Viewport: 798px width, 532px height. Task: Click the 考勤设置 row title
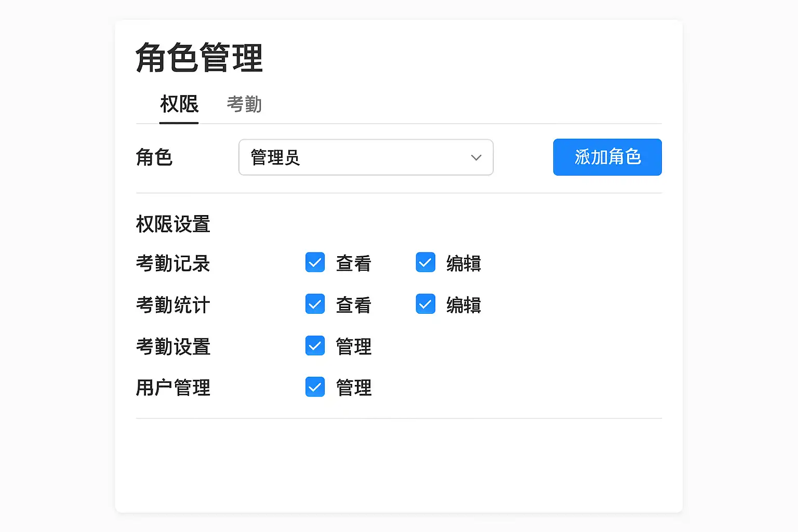click(x=173, y=347)
